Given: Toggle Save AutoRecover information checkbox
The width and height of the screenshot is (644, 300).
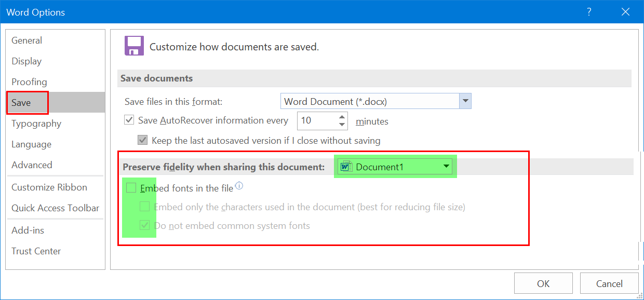Looking at the screenshot, I should point(129,120).
